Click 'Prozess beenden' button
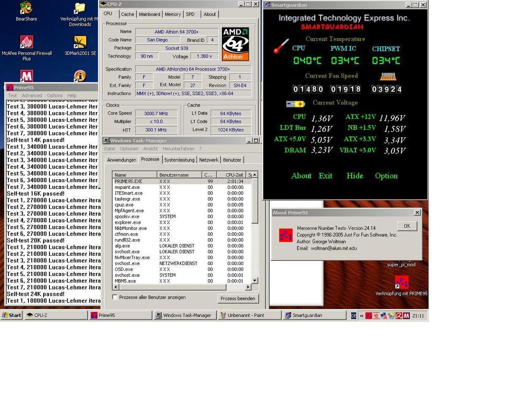 (238, 298)
